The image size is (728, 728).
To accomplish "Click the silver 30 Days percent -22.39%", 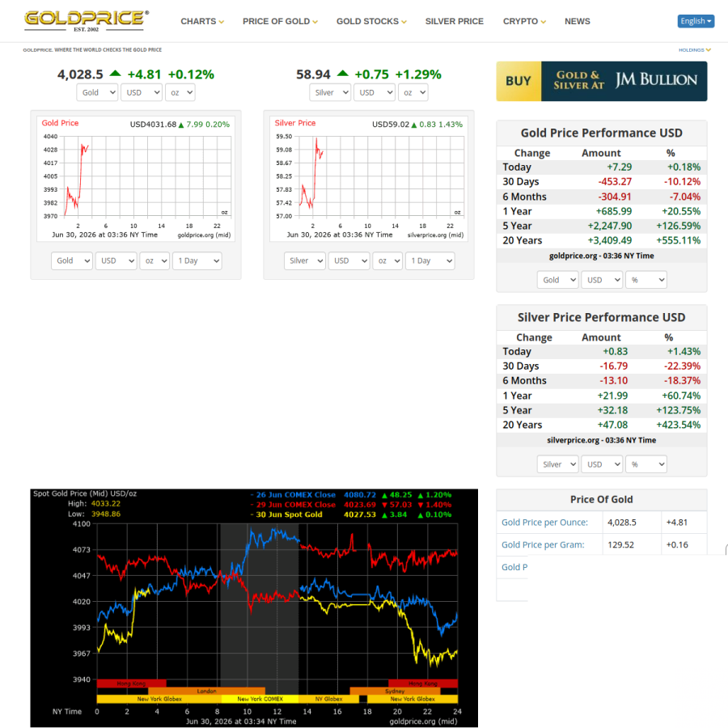I will (682, 366).
